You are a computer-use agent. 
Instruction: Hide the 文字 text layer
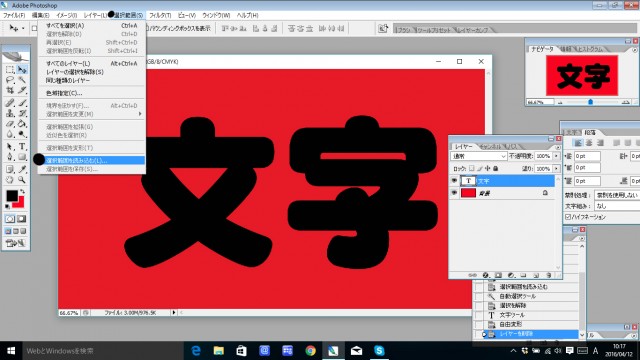[454, 181]
